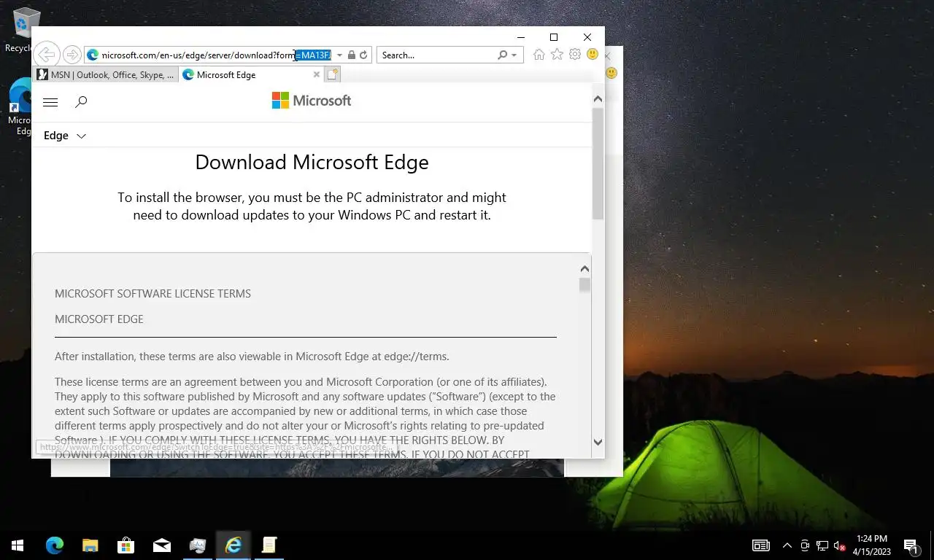Open Microsoft Store from the taskbar
The image size is (934, 560).
coord(126,545)
